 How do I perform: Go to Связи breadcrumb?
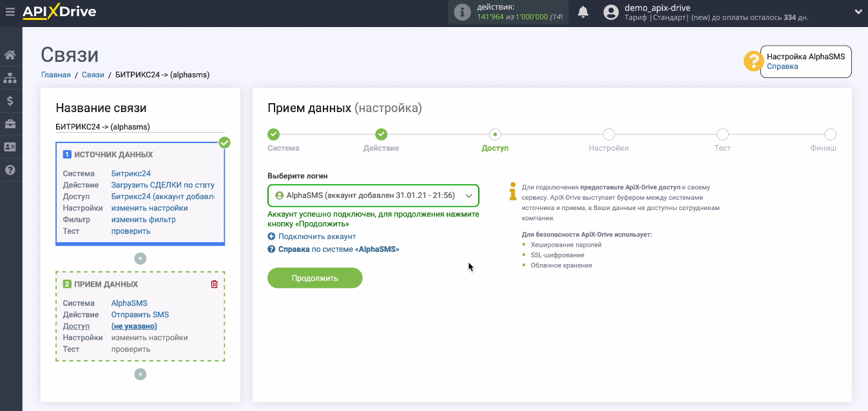point(93,75)
